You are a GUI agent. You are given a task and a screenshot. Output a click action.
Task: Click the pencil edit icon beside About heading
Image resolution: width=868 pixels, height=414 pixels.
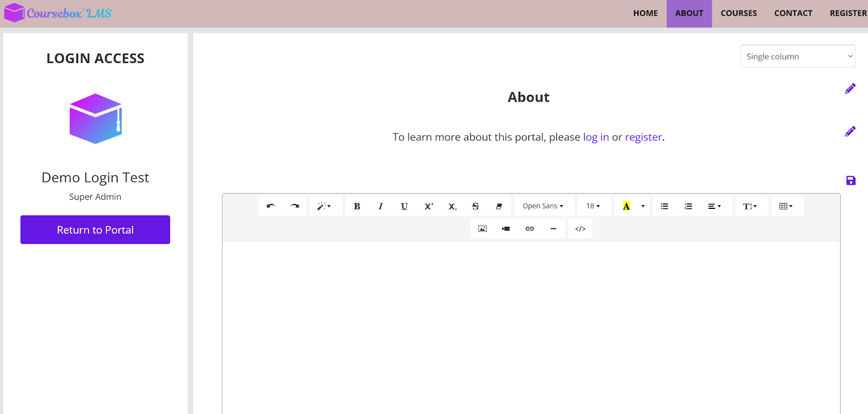(850, 88)
